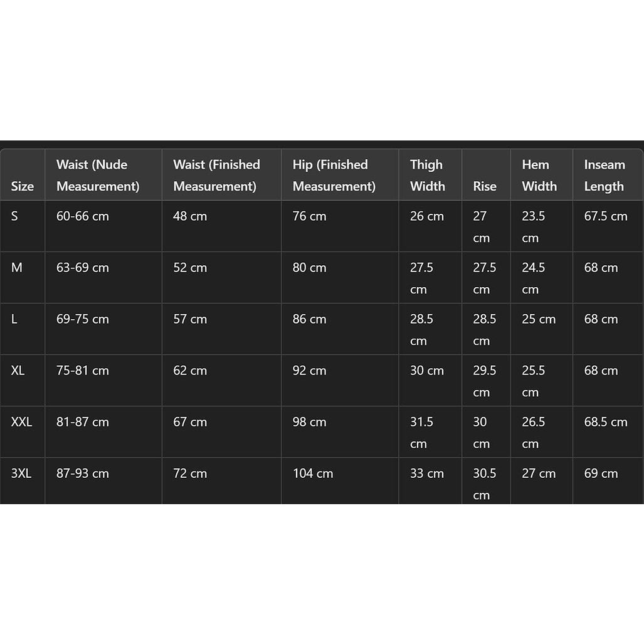Click the Size column header

23,186
